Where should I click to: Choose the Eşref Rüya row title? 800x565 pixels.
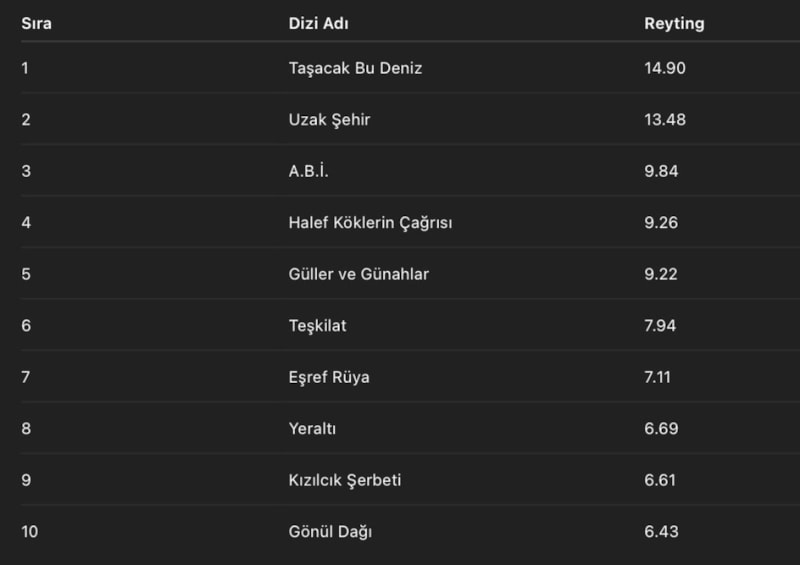pyautogui.click(x=329, y=377)
